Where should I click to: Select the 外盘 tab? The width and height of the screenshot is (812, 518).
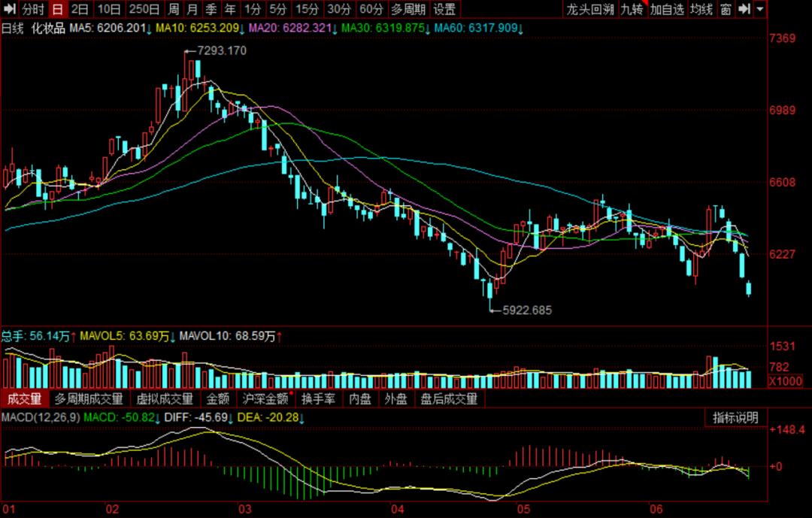395,399
